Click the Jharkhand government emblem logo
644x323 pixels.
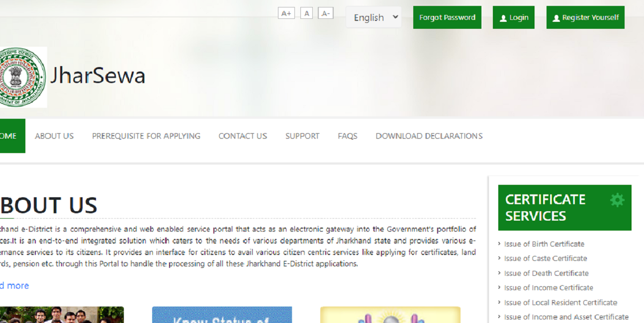[x=23, y=77]
